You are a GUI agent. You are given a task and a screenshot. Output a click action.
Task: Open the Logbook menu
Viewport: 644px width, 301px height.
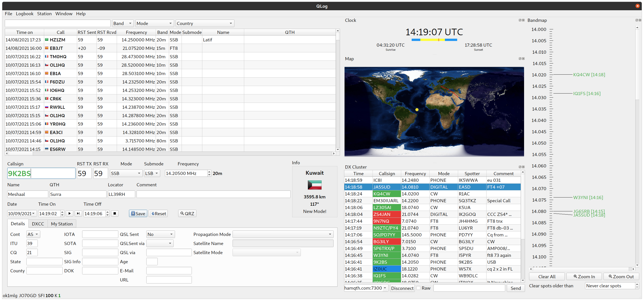point(25,14)
